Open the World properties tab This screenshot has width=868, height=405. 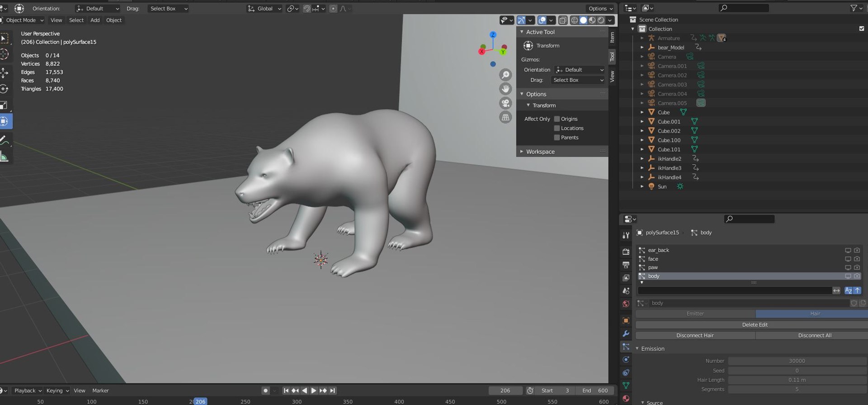coord(626,304)
